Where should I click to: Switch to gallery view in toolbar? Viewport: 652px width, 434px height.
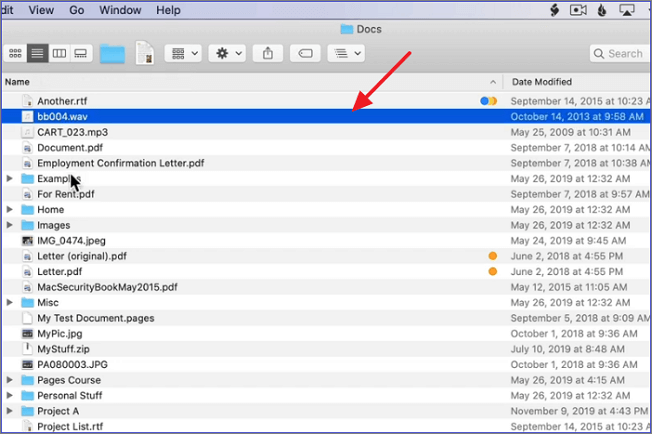pos(81,53)
